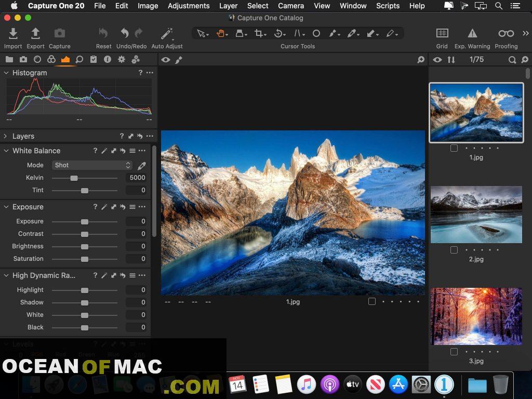Viewport: 532px width, 399px height.
Task: Check the selection box under 2.jpg thumbnail
Action: click(x=454, y=250)
